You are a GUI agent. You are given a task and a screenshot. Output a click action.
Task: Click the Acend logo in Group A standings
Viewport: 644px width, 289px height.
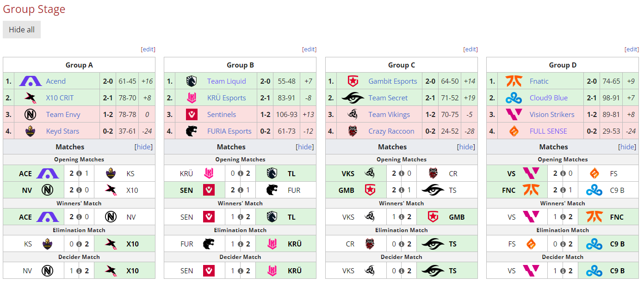point(31,81)
